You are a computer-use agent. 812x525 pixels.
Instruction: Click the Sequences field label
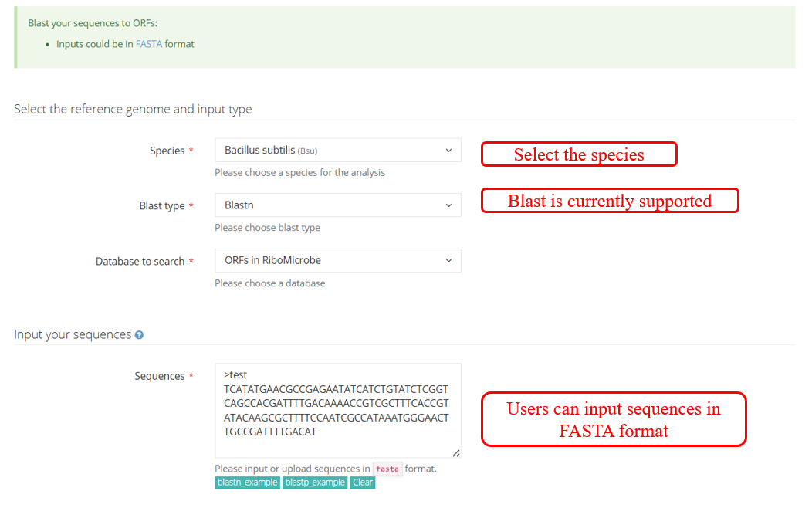pyautogui.click(x=159, y=376)
